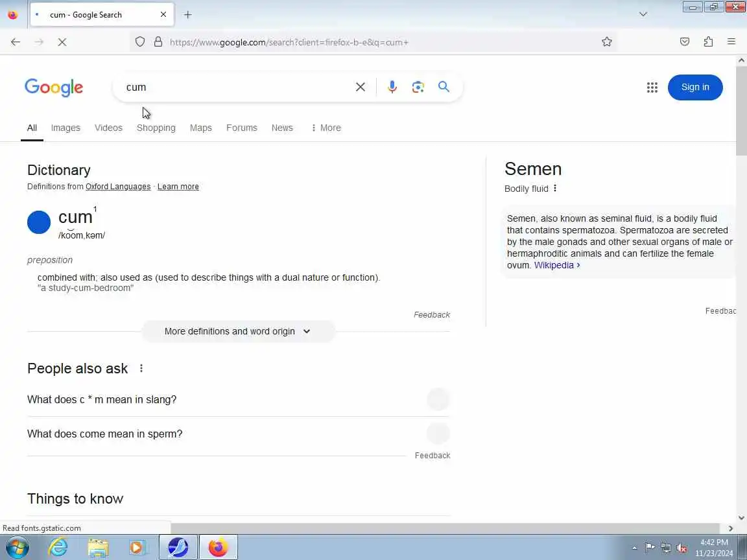The height and width of the screenshot is (560, 747).
Task: Open search by image camera icon
Action: (418, 87)
